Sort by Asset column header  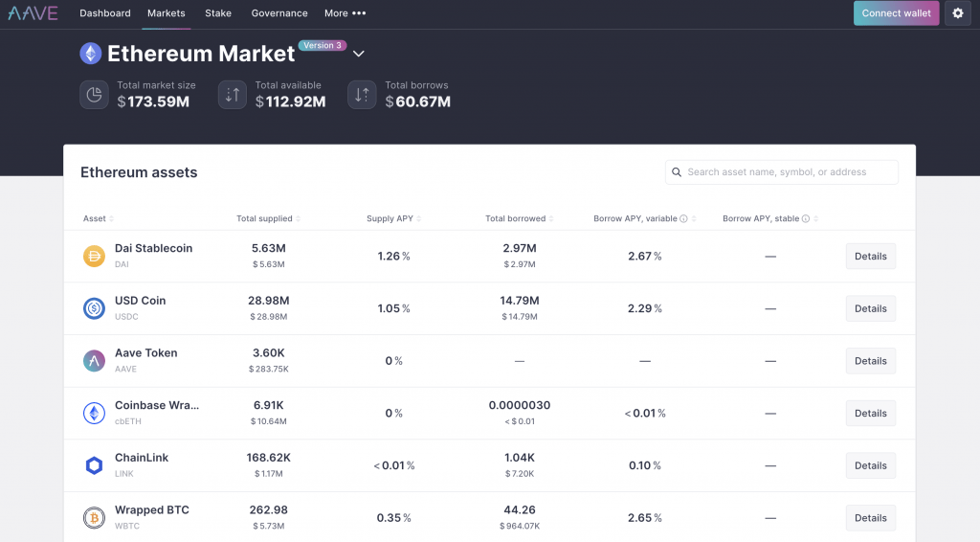99,218
